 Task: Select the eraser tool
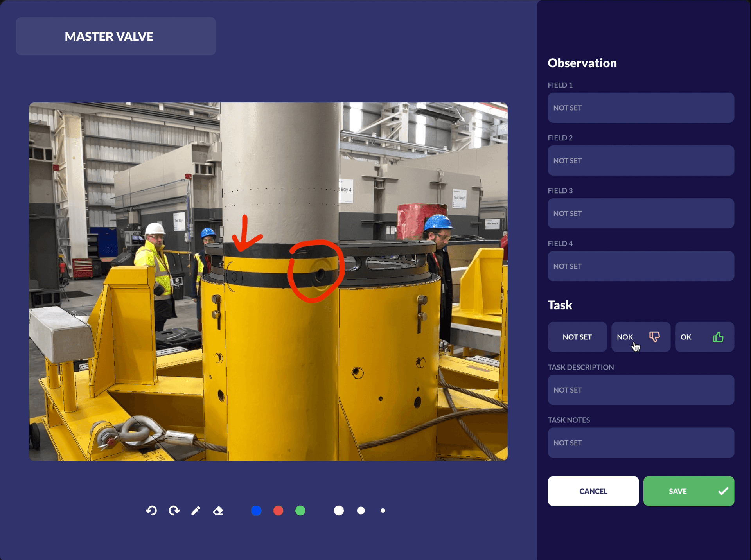(x=218, y=511)
